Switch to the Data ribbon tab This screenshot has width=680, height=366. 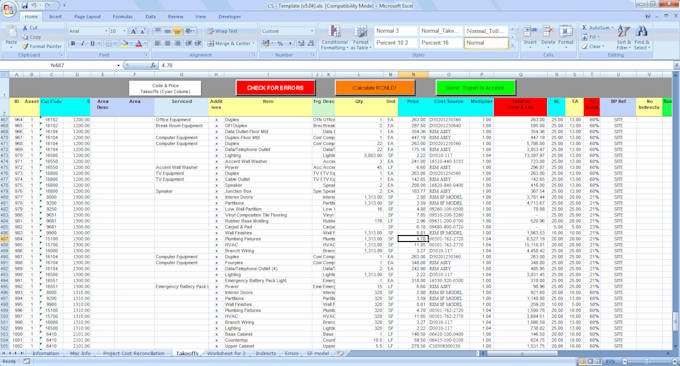pos(150,16)
